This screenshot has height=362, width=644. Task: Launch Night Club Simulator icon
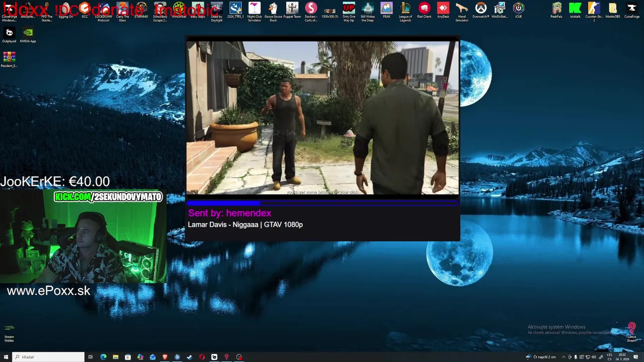click(x=255, y=12)
